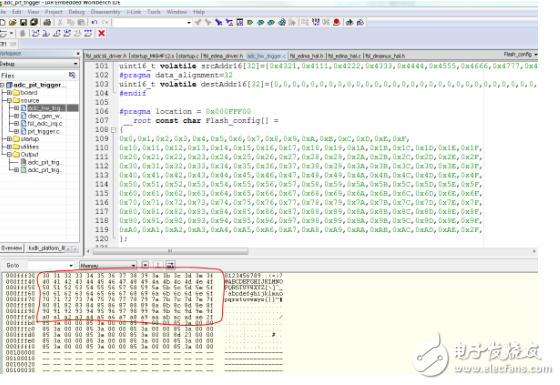The height and width of the screenshot is (385, 560).
Task: Click the Make build icon
Action: click(315, 22)
